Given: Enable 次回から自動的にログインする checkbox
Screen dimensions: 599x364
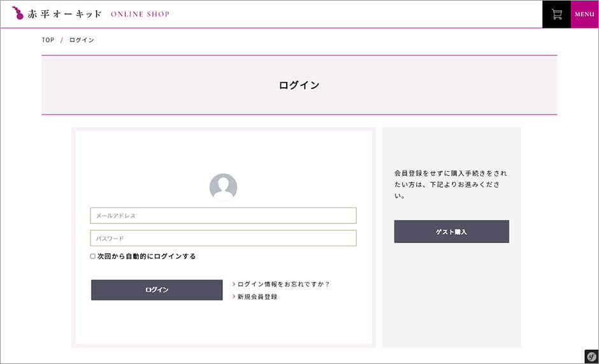Looking at the screenshot, I should (92, 256).
